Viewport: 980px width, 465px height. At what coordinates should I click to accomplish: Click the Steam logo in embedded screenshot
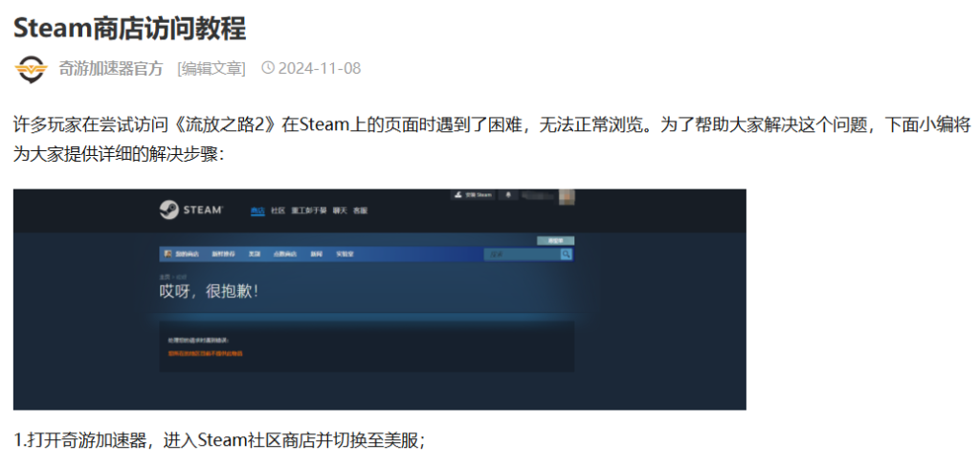[x=190, y=210]
